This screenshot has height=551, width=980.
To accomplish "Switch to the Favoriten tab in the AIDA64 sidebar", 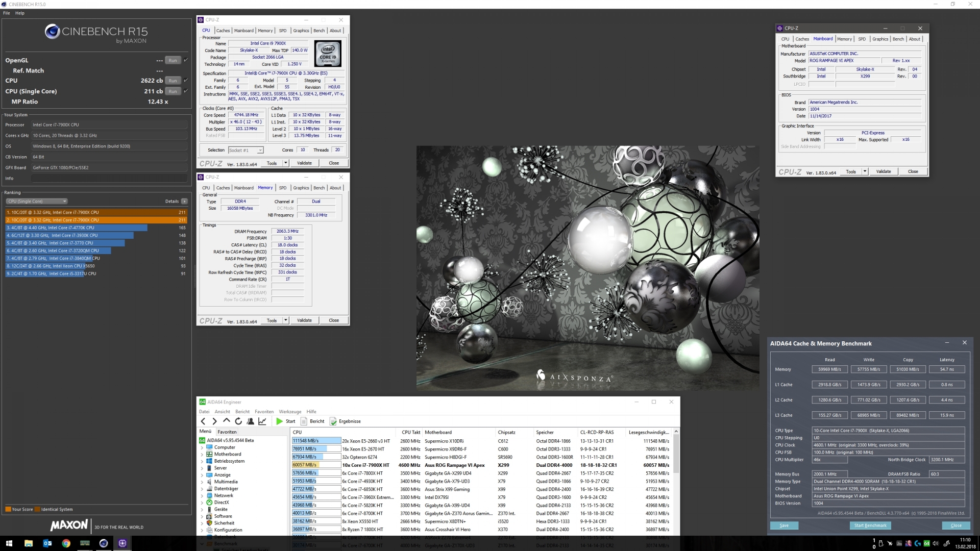I will [x=227, y=432].
